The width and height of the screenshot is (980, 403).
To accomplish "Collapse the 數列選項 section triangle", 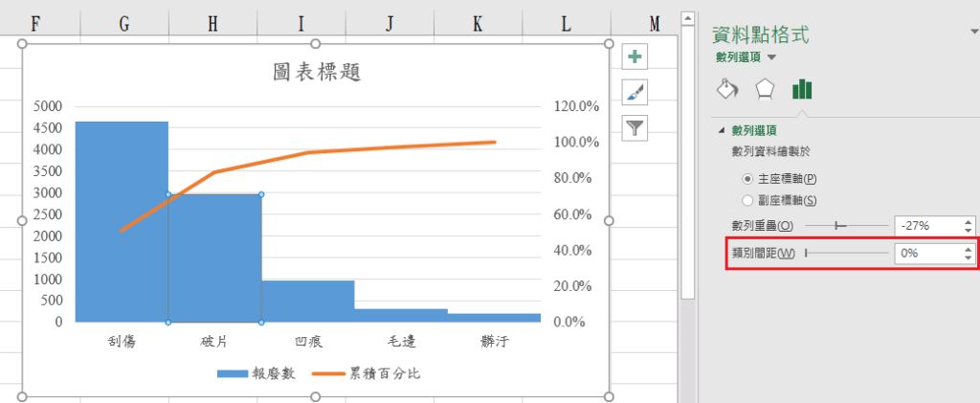I will coord(721,130).
